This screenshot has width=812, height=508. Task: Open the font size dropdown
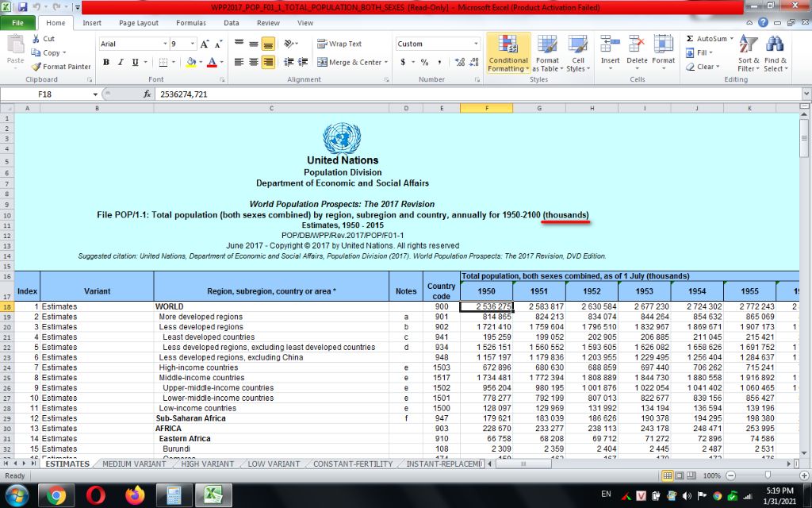(x=193, y=44)
